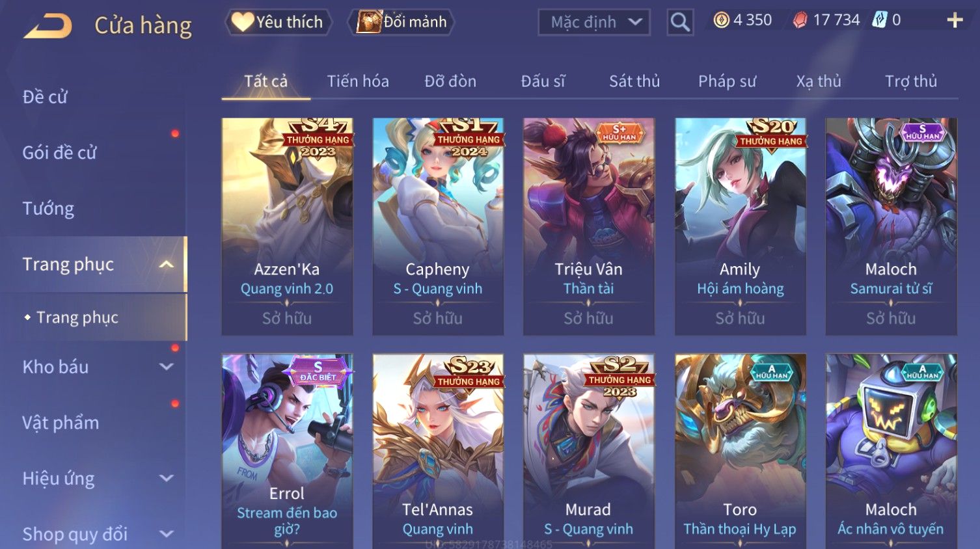
Task: Click the gold coin balance icon
Action: (722, 20)
